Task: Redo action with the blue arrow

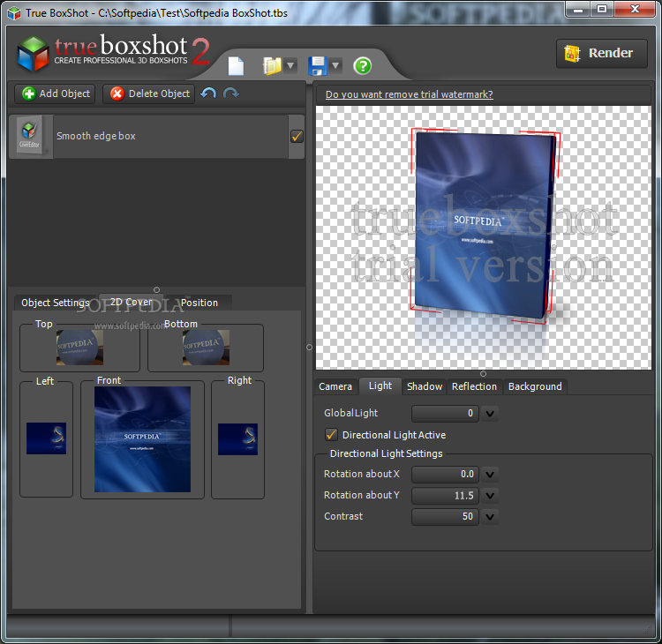Action: [x=231, y=94]
